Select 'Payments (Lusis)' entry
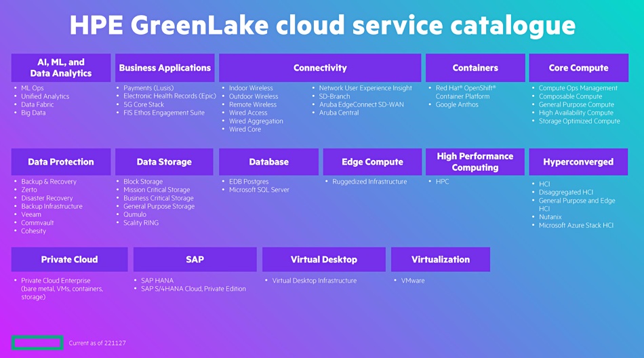The width and height of the screenshot is (644, 358). [x=148, y=88]
